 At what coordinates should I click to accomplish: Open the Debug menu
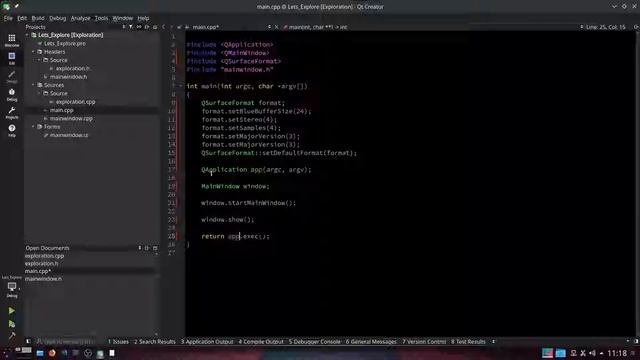coord(58,18)
